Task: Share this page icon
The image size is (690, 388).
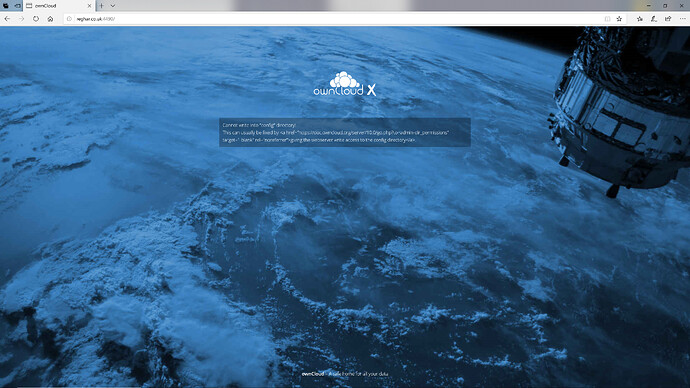Action: point(668,19)
